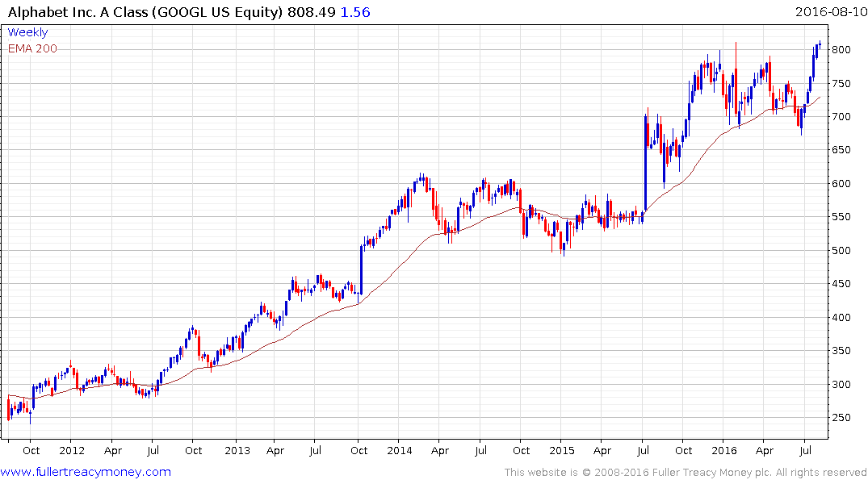Viewport: 868px width, 484px height.
Task: Click the 650 price axis label
Action: pyautogui.click(x=841, y=150)
